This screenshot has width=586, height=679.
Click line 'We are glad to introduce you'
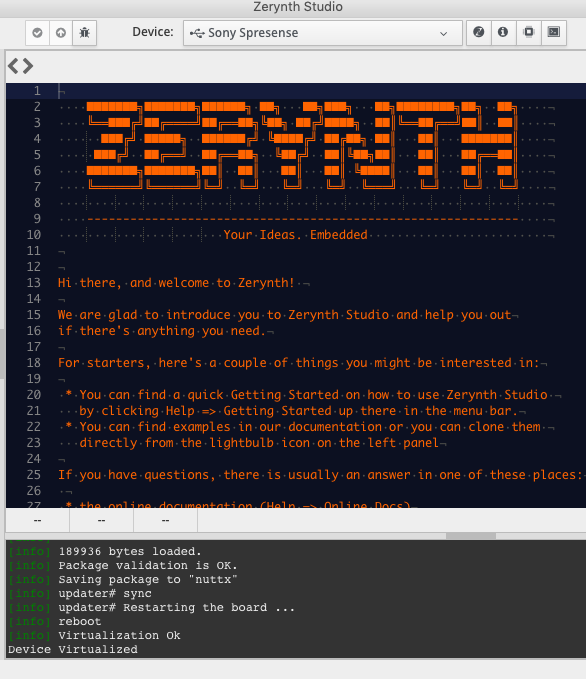coord(285,315)
